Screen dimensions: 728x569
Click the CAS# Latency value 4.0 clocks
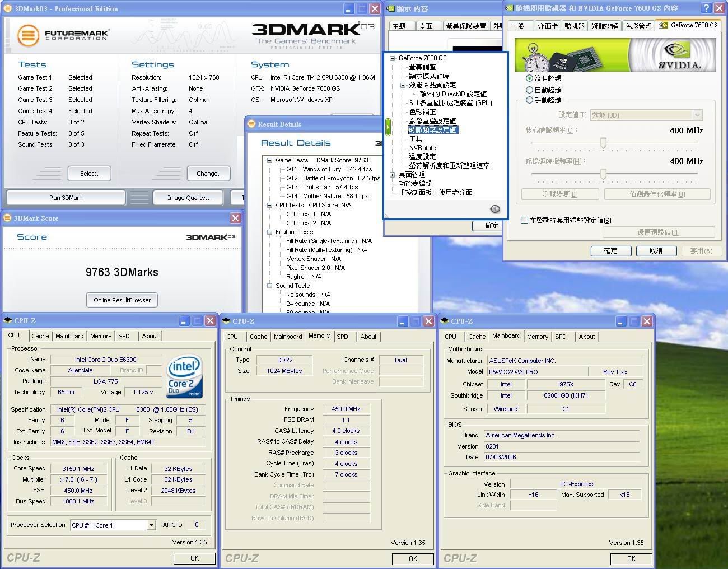346,431
